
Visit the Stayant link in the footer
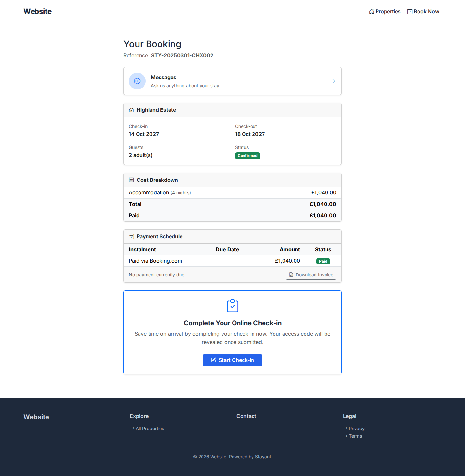tap(263, 457)
